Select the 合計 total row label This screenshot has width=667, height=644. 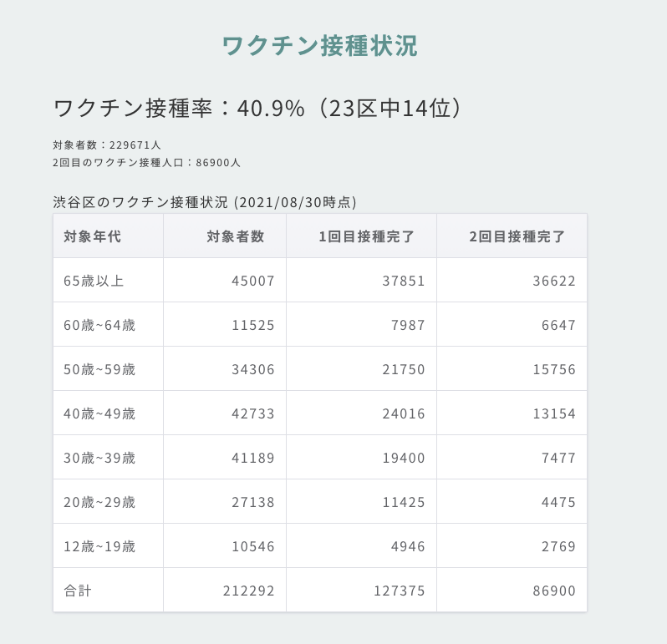pos(78,591)
